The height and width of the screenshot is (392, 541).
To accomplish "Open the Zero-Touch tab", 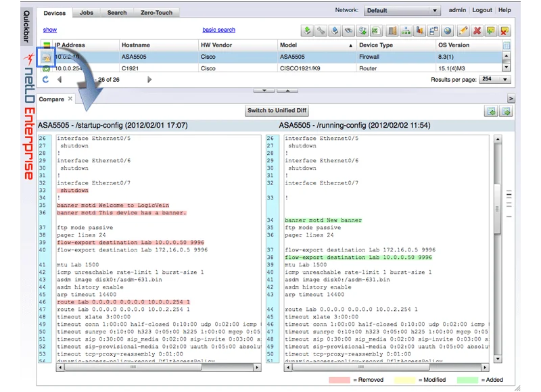I will pyautogui.click(x=156, y=12).
